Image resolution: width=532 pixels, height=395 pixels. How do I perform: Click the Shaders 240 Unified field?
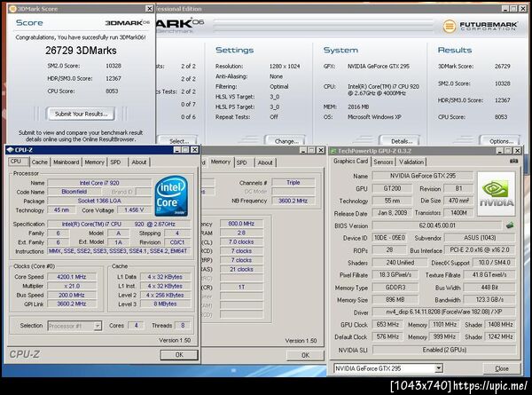(400, 263)
